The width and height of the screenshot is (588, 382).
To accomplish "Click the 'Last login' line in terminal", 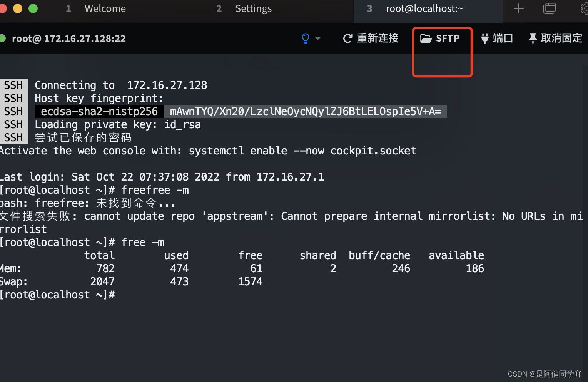I will pos(162,177).
